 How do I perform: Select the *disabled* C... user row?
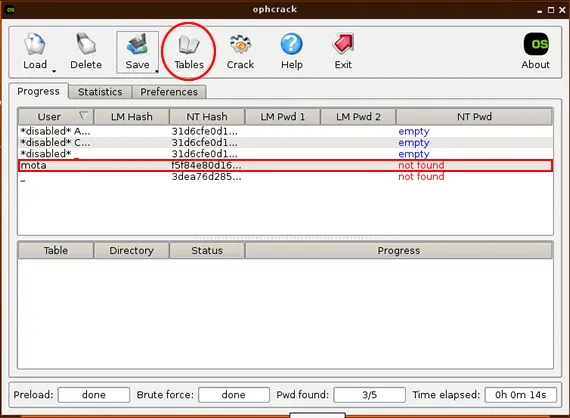click(x=285, y=142)
